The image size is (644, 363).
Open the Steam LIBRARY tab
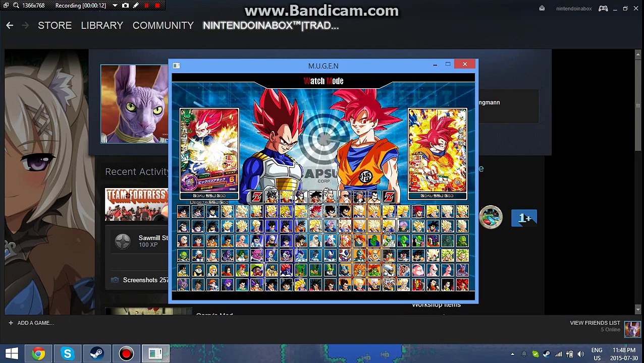tap(102, 25)
